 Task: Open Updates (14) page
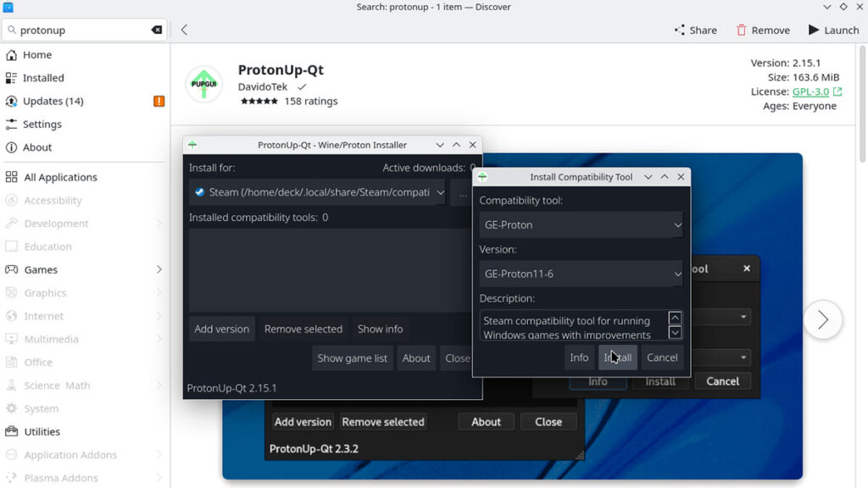(x=85, y=102)
